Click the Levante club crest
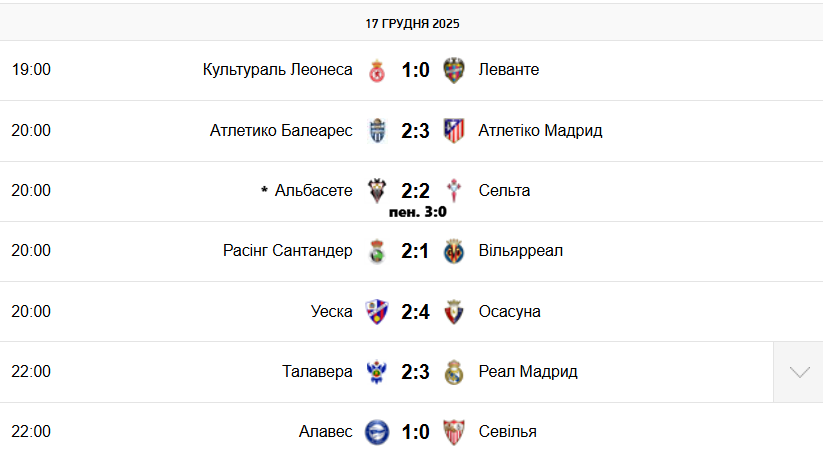Image resolution: width=823 pixels, height=457 pixels. [x=454, y=70]
